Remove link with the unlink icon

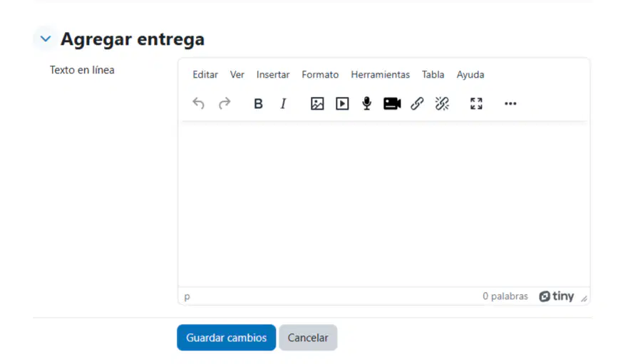pos(442,103)
